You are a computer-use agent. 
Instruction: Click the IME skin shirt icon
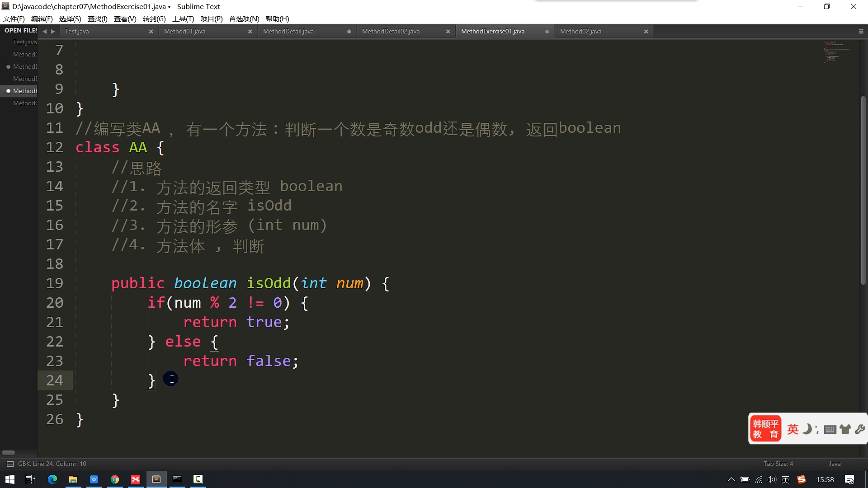point(845,430)
